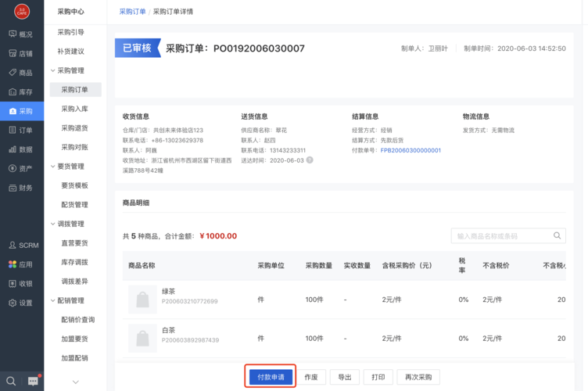Click 商品名称 column header
This screenshot has width=588, height=391.
[x=142, y=265]
